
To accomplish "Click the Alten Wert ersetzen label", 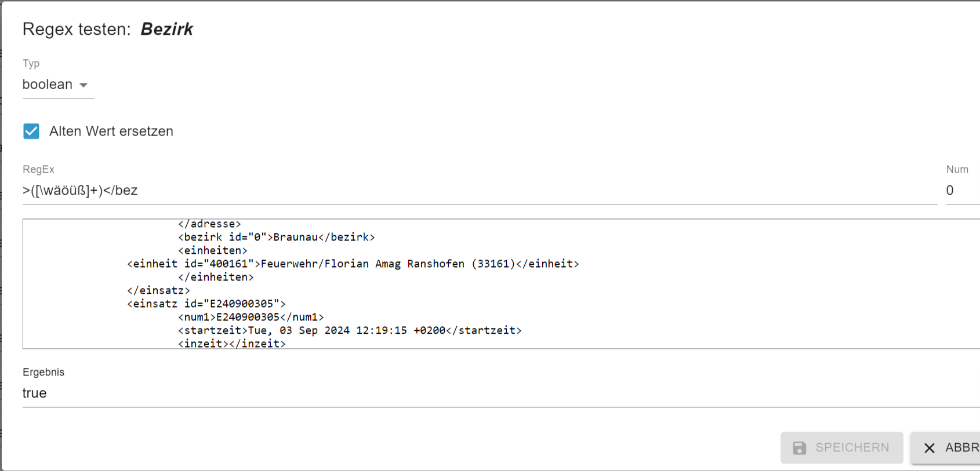I will pos(111,132).
